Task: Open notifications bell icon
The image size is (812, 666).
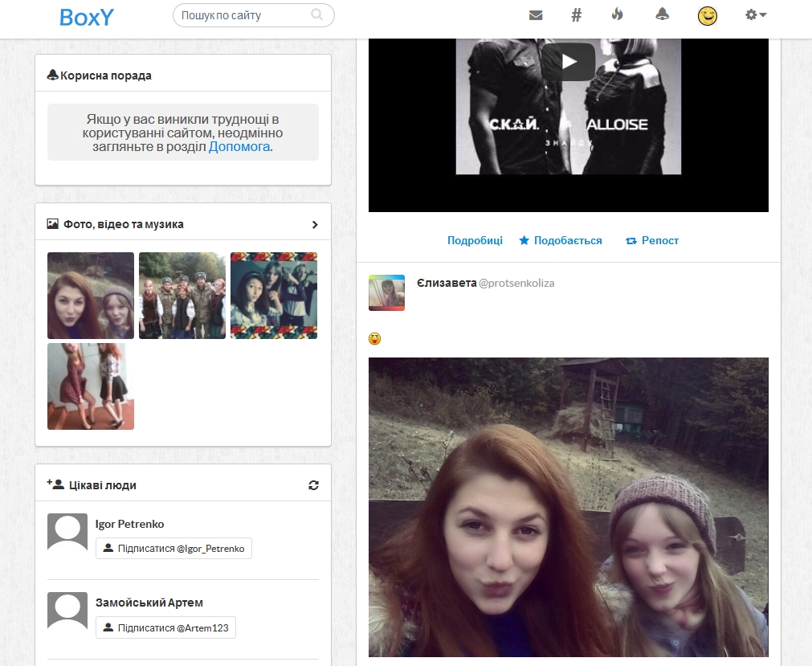Action: [x=662, y=14]
